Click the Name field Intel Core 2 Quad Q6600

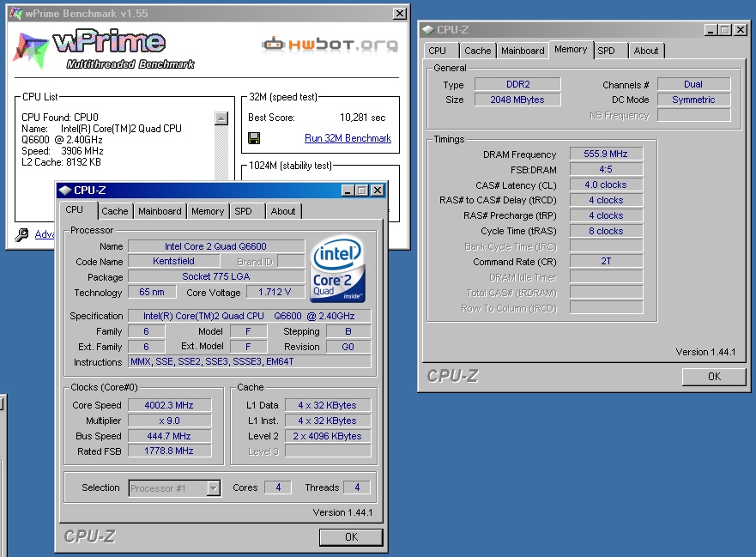point(216,246)
